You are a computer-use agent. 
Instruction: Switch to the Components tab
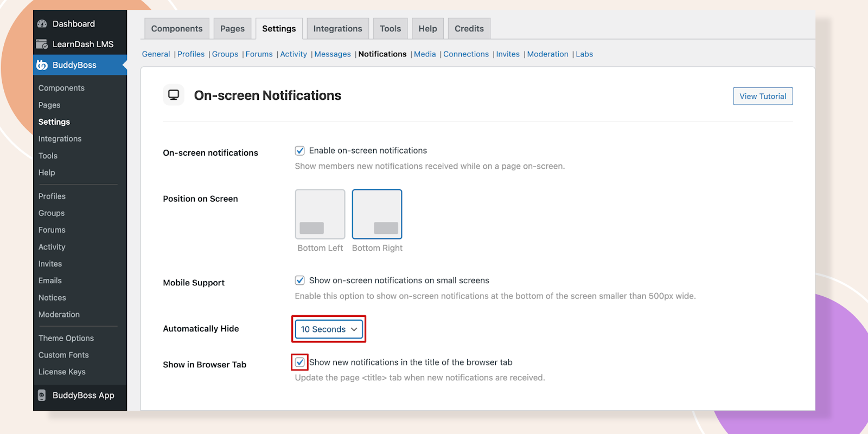coord(177,29)
